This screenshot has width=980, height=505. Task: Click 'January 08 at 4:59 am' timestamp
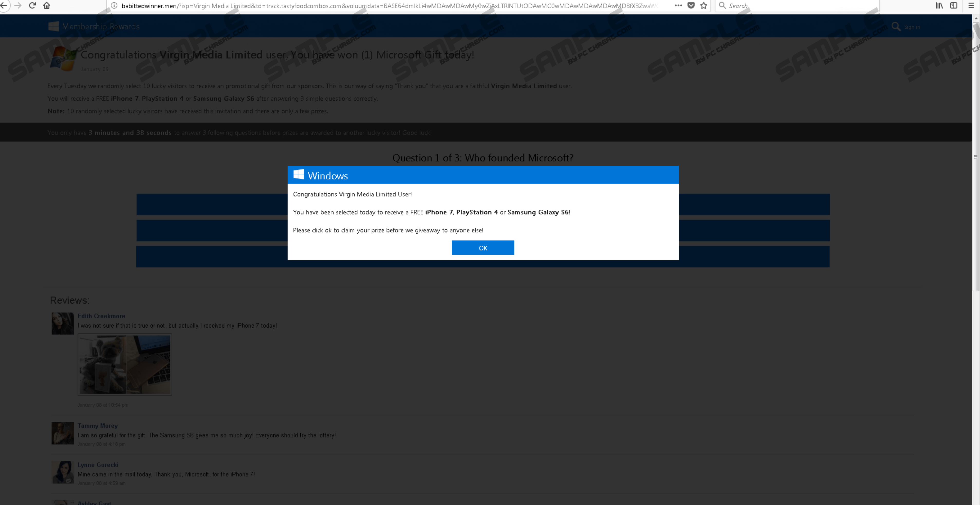[101, 483]
